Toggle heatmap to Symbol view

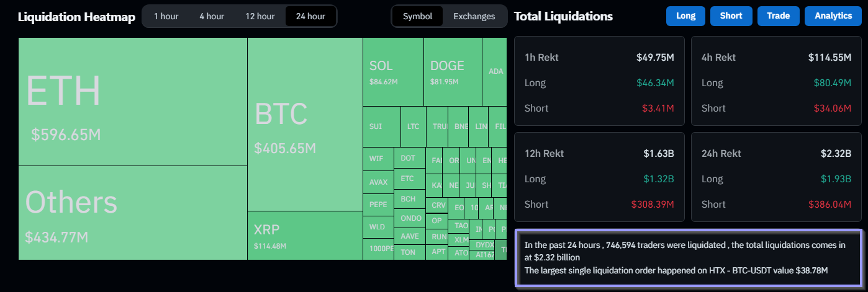tap(418, 16)
